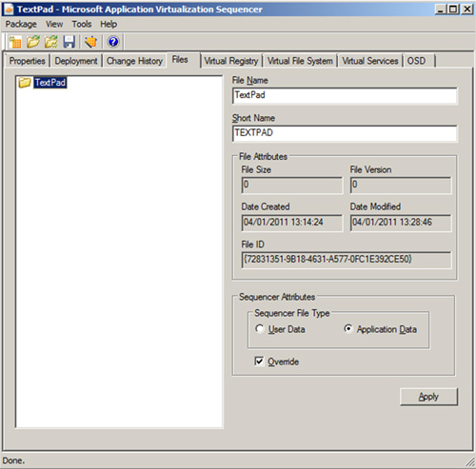The image size is (476, 469).
Task: Click the Date Created field
Action: (x=292, y=223)
